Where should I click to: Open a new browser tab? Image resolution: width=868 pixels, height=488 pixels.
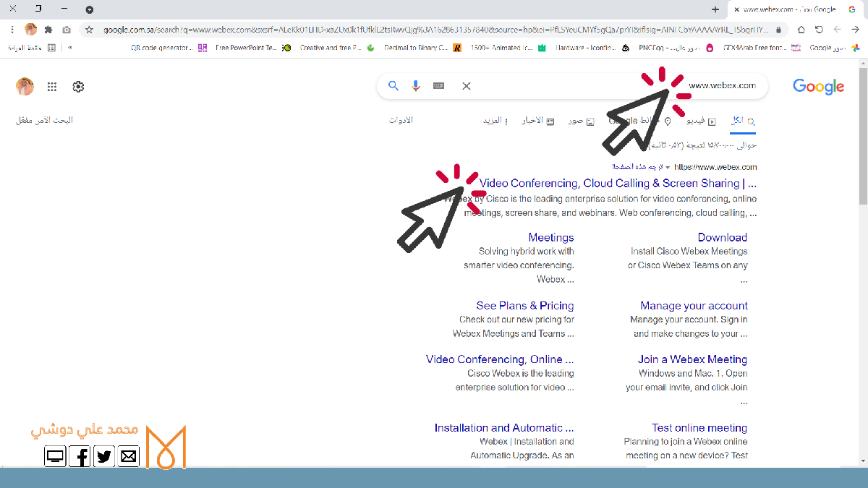(715, 9)
